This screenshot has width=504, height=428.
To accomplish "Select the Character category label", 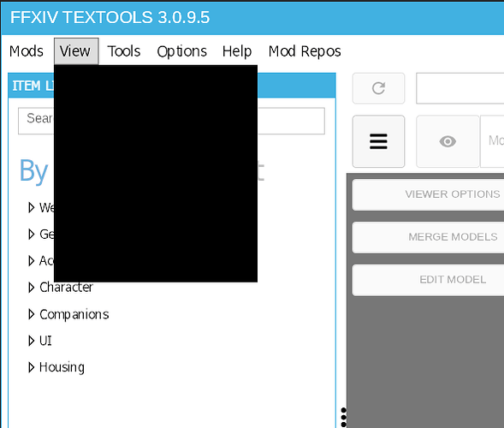I will pos(66,287).
